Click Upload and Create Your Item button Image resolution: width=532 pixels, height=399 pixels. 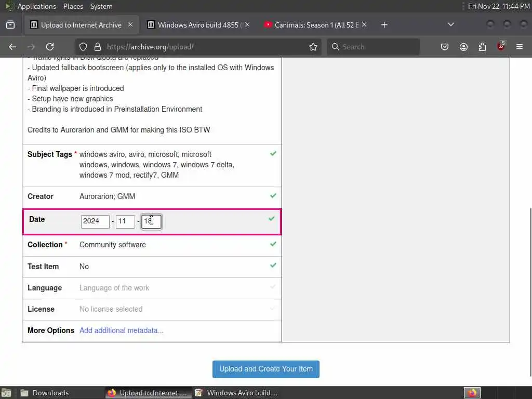pyautogui.click(x=265, y=369)
